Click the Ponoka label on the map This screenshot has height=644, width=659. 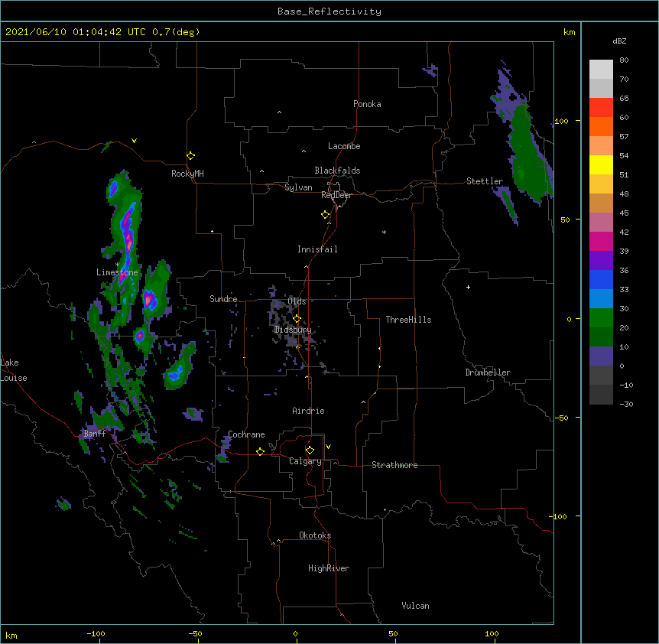[x=367, y=104]
